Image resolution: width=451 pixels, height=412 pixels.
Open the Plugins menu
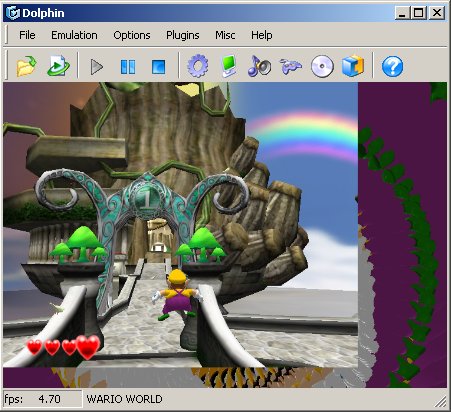pyautogui.click(x=183, y=35)
